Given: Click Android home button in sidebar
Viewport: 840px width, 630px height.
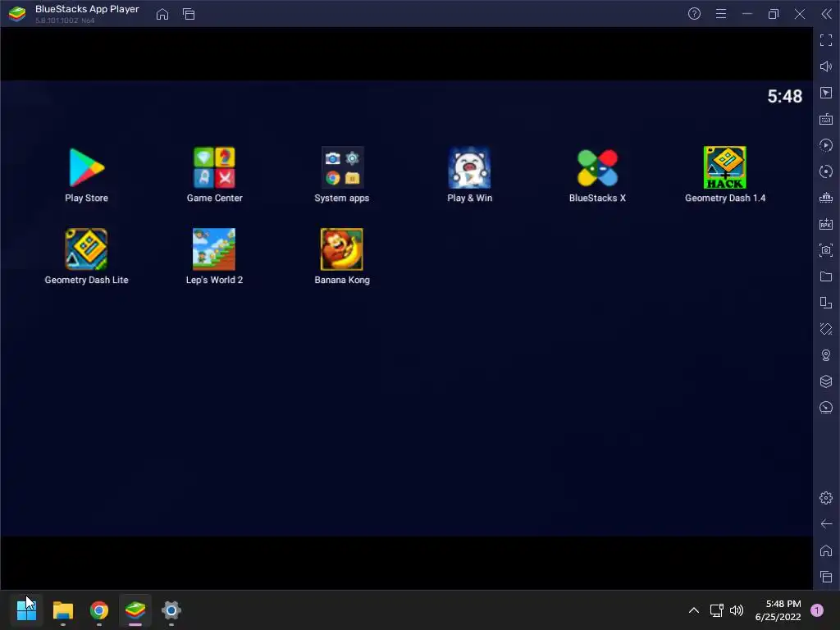Looking at the screenshot, I should tap(826, 550).
